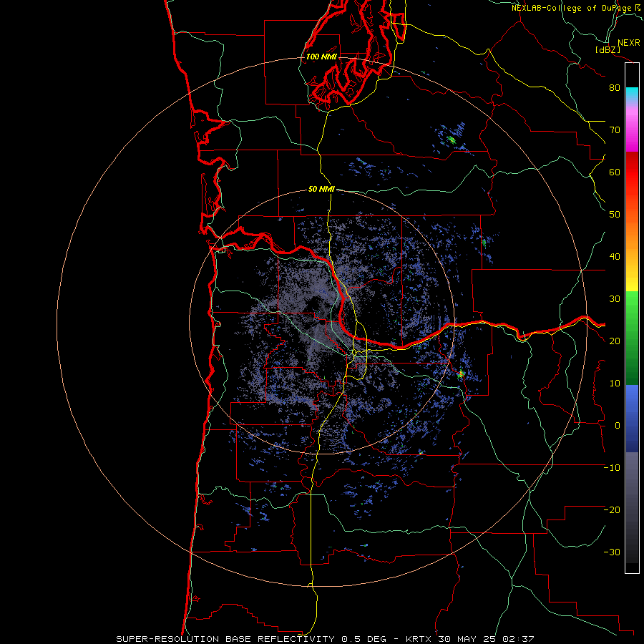Click the 40 dBZ scale value

point(615,257)
